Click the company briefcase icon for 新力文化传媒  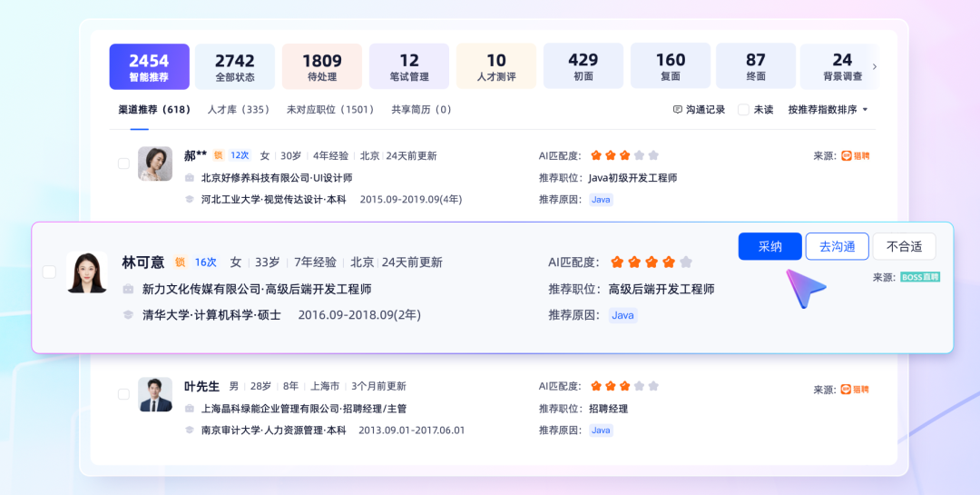pyautogui.click(x=128, y=289)
